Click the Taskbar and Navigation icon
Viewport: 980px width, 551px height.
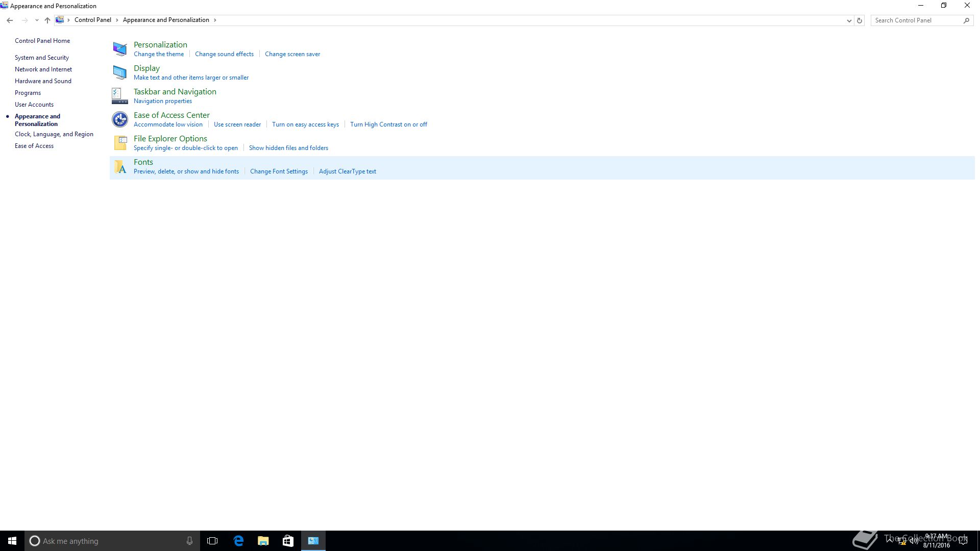[120, 96]
